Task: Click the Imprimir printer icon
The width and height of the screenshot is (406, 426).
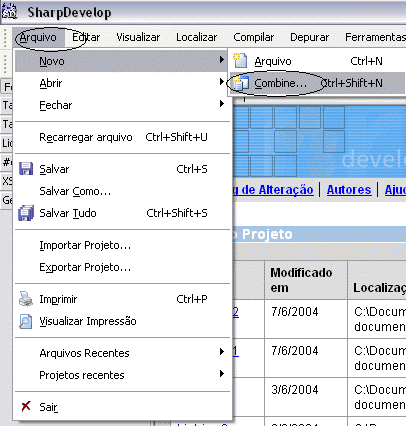Action: pyautogui.click(x=26, y=299)
